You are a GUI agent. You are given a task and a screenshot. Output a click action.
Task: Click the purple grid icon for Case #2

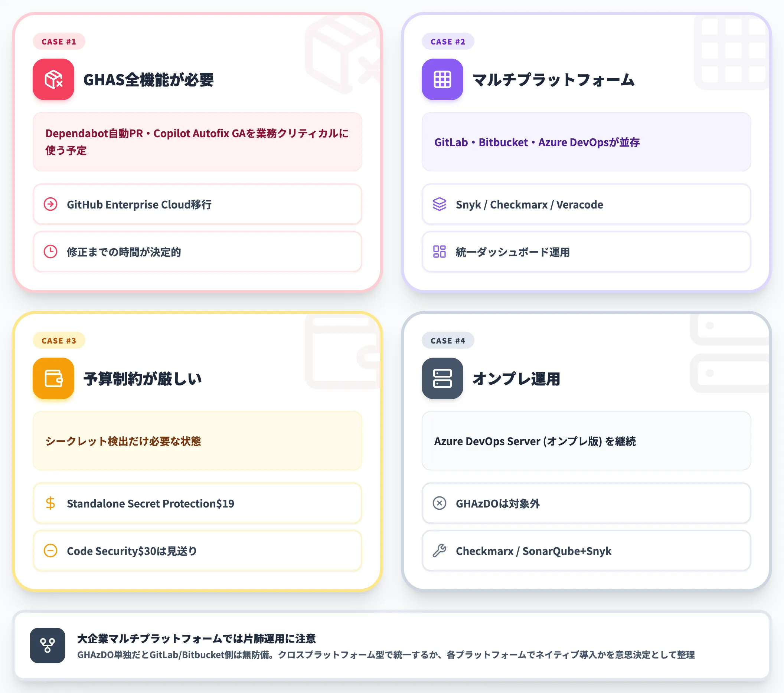coord(442,79)
